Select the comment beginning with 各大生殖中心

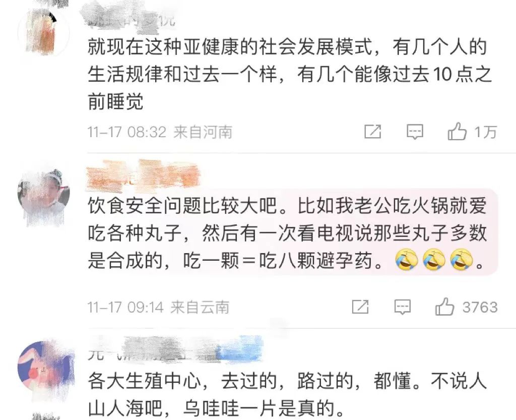(x=287, y=395)
